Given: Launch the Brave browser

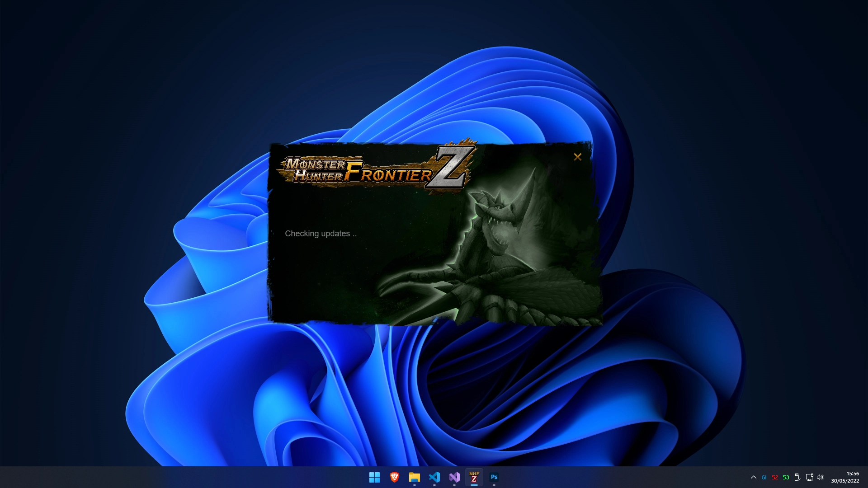Looking at the screenshot, I should pyautogui.click(x=394, y=477).
